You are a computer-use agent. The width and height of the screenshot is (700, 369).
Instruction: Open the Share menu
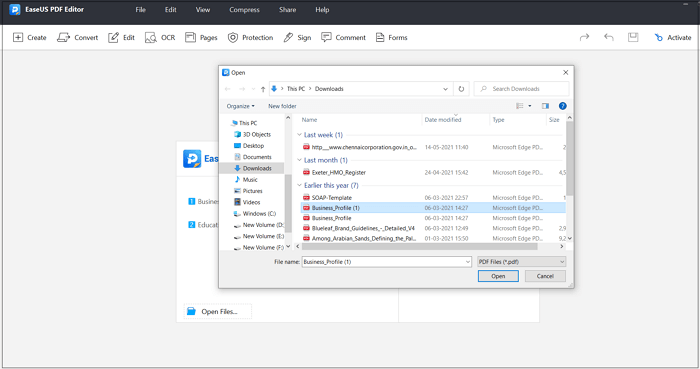[x=288, y=9]
